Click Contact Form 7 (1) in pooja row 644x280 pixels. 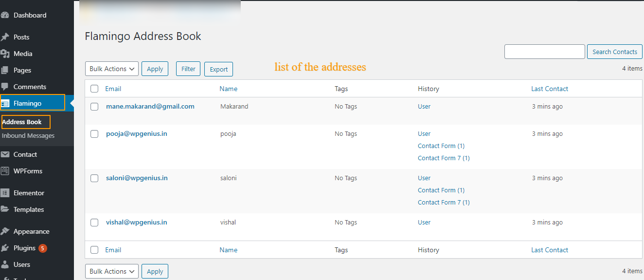(x=444, y=158)
